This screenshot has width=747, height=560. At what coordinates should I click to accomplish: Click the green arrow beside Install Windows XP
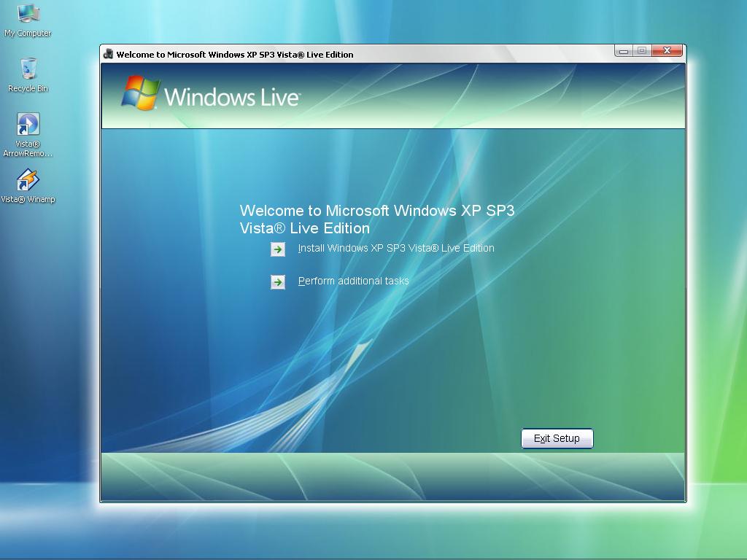click(278, 249)
